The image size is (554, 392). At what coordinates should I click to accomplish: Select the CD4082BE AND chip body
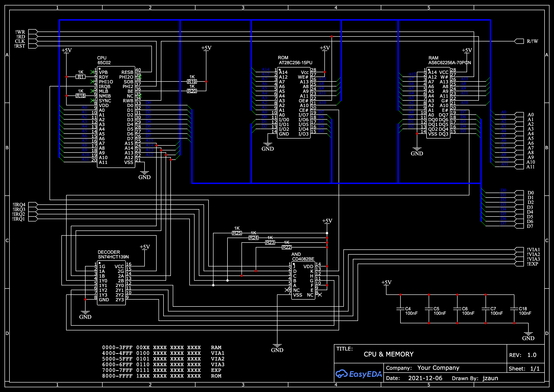[x=303, y=280]
